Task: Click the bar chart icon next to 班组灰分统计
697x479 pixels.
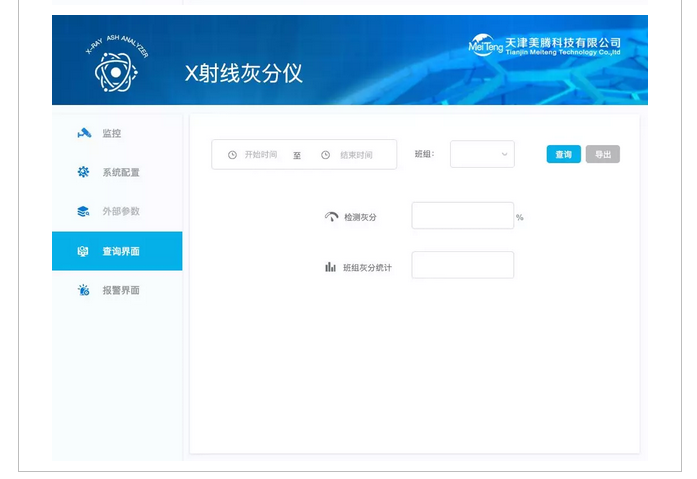Action: coord(330,267)
